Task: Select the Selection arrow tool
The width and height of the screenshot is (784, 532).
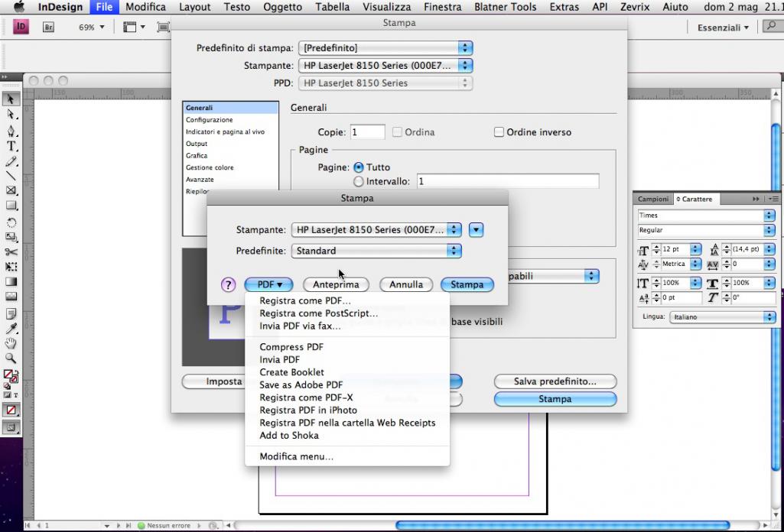Action: coord(11,99)
